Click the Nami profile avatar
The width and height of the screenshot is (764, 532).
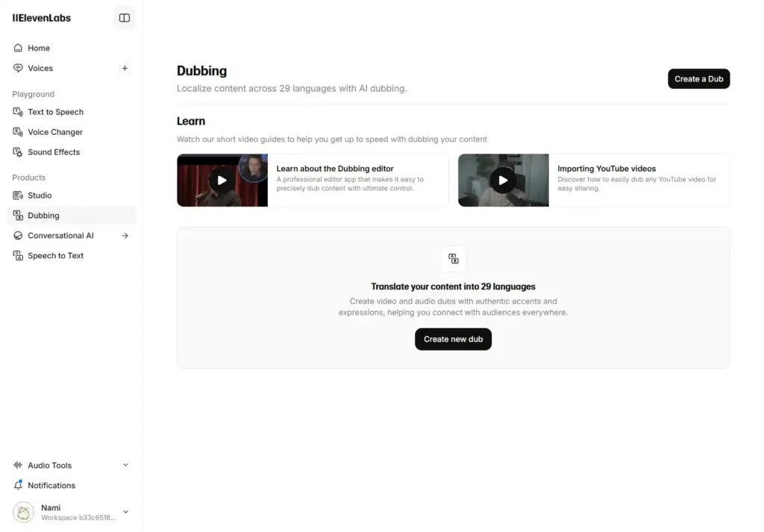pos(23,512)
